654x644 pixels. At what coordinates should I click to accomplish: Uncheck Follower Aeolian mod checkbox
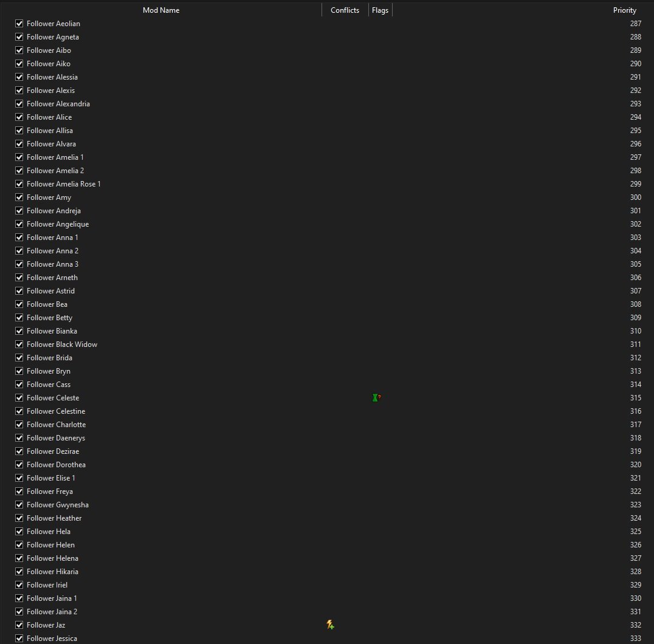pos(19,23)
